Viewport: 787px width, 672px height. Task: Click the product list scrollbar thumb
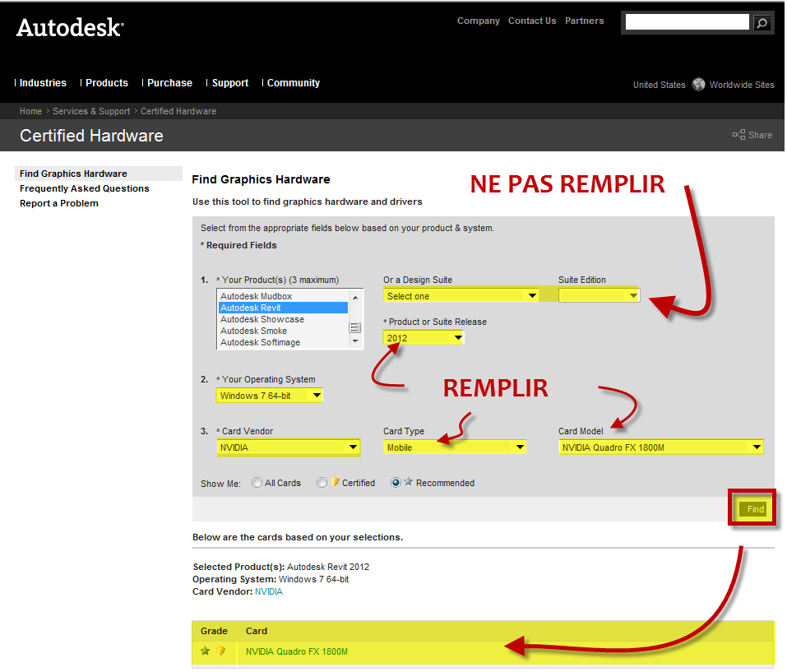355,327
